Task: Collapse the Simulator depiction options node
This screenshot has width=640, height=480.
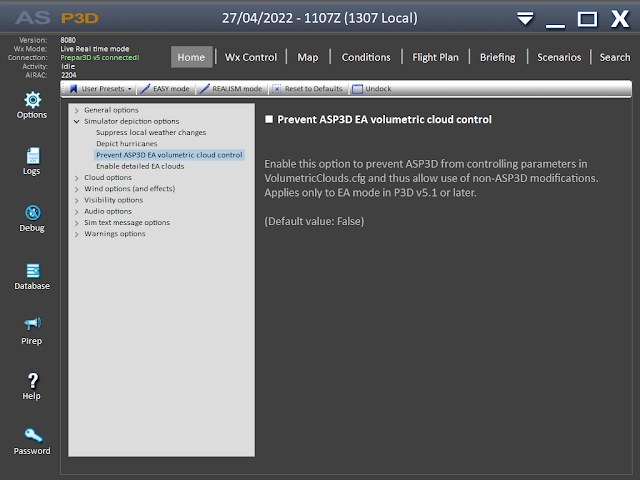Action: click(76, 121)
